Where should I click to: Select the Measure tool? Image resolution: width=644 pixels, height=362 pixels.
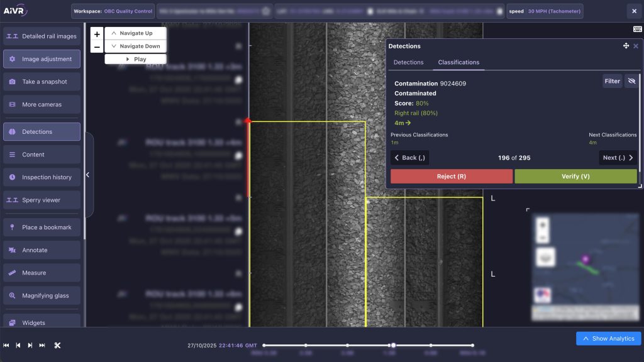[42, 273]
